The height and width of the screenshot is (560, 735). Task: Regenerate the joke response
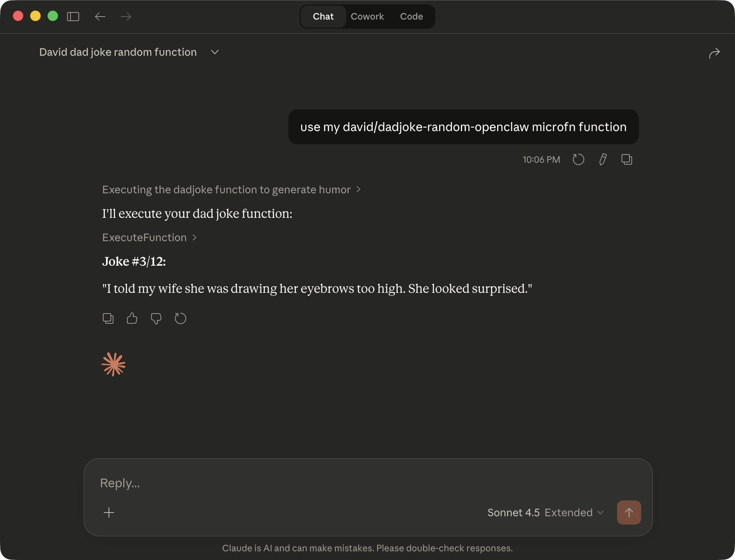click(180, 318)
